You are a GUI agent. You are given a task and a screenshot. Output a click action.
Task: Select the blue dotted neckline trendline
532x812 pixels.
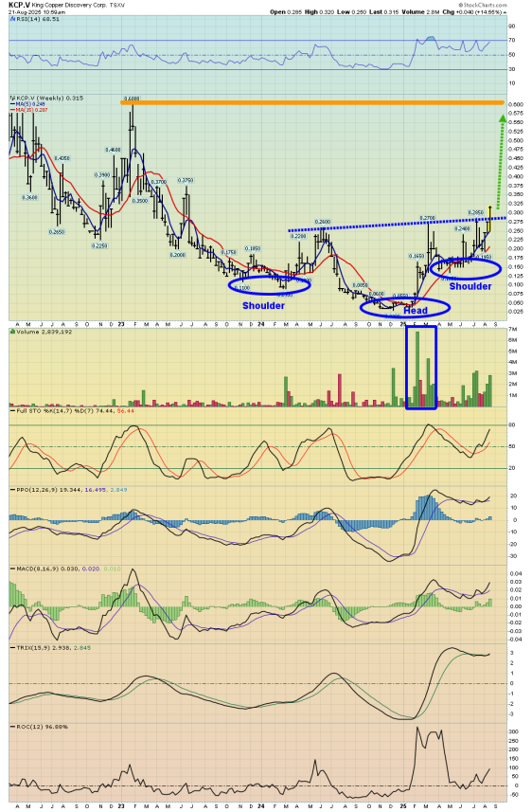(397, 224)
